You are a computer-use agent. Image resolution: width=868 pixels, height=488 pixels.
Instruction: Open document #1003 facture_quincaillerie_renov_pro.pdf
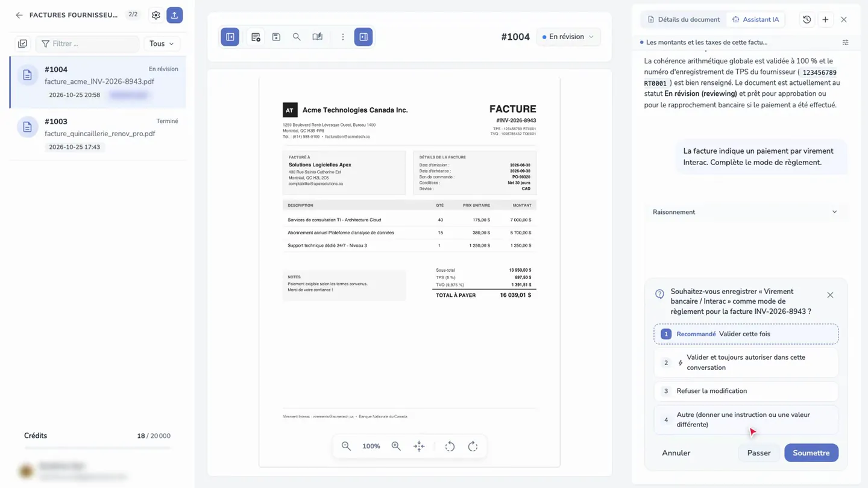(98, 134)
